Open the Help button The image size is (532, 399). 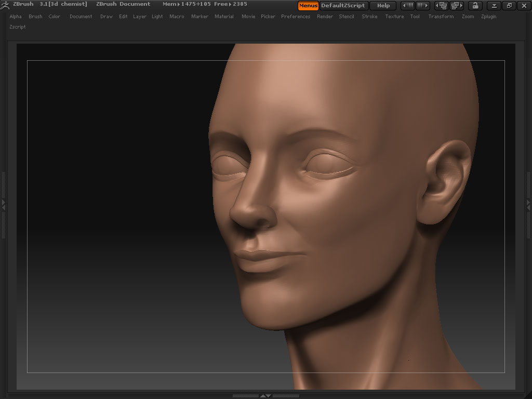coord(383,5)
